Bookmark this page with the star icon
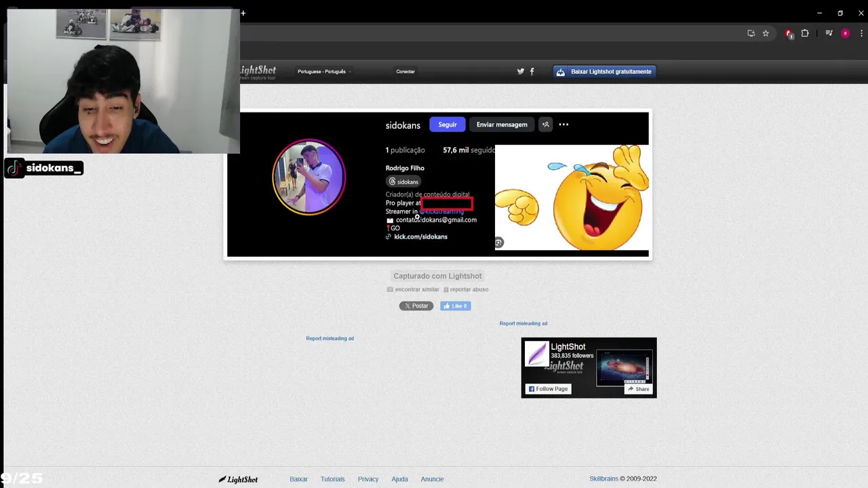868x488 pixels. pos(766,33)
